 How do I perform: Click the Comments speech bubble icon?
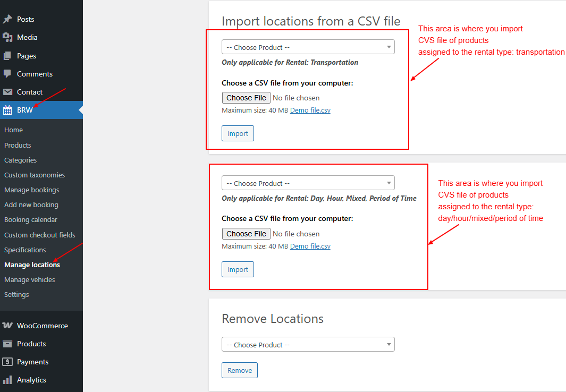click(7, 74)
